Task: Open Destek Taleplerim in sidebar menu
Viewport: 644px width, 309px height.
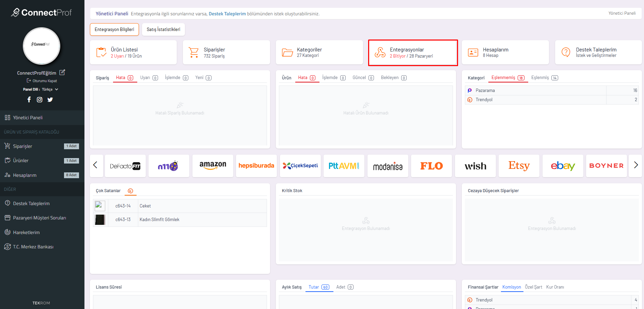Action: pos(42,203)
